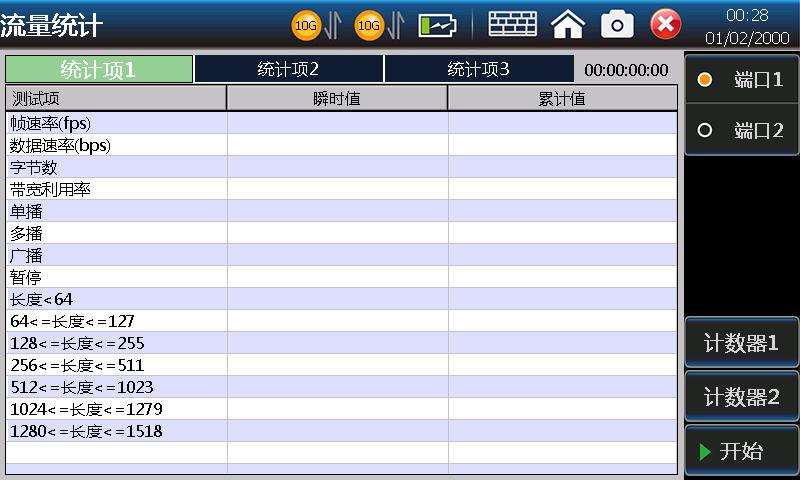The height and width of the screenshot is (480, 800).
Task: Close the window with the red X icon
Action: tap(666, 24)
